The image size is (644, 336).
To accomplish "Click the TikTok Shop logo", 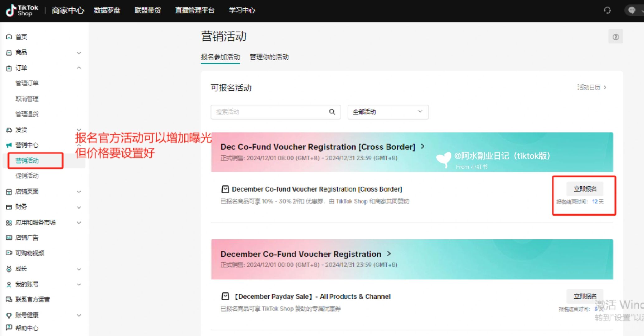I will [x=22, y=10].
